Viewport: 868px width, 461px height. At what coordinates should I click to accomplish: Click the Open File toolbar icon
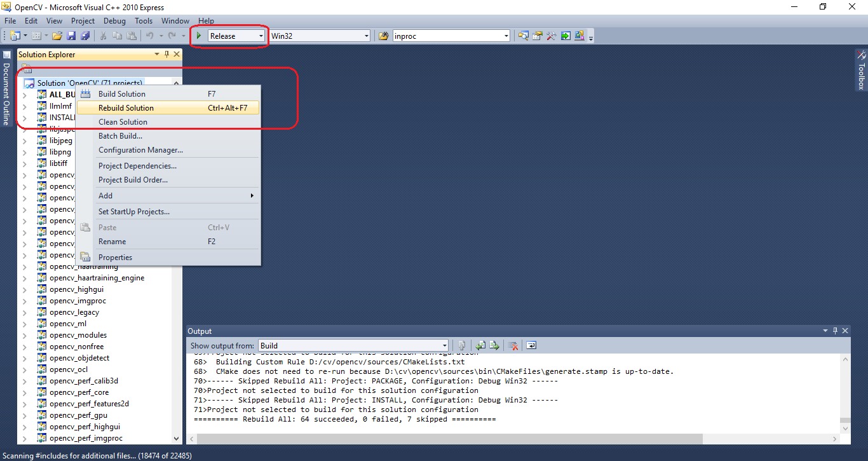click(x=57, y=36)
